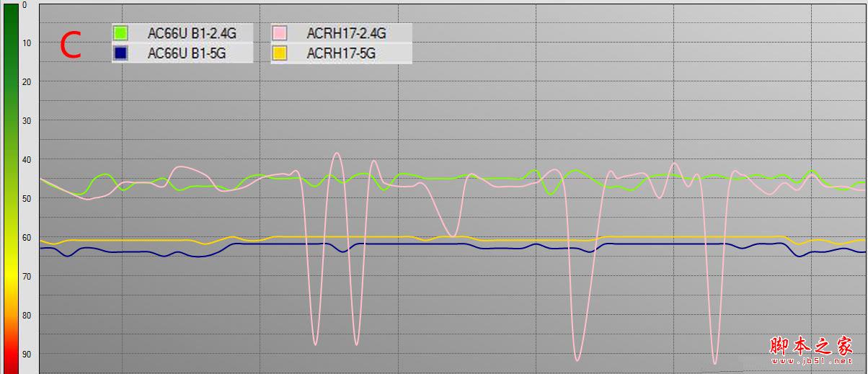Click the red letter C marker
This screenshot has width=868, height=374.
point(71,45)
